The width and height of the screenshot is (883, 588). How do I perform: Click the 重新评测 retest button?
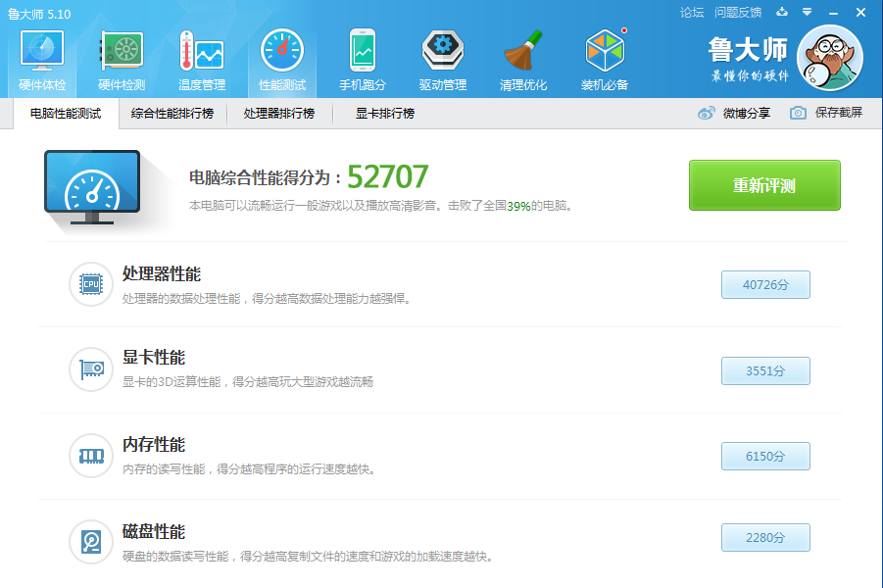764,185
